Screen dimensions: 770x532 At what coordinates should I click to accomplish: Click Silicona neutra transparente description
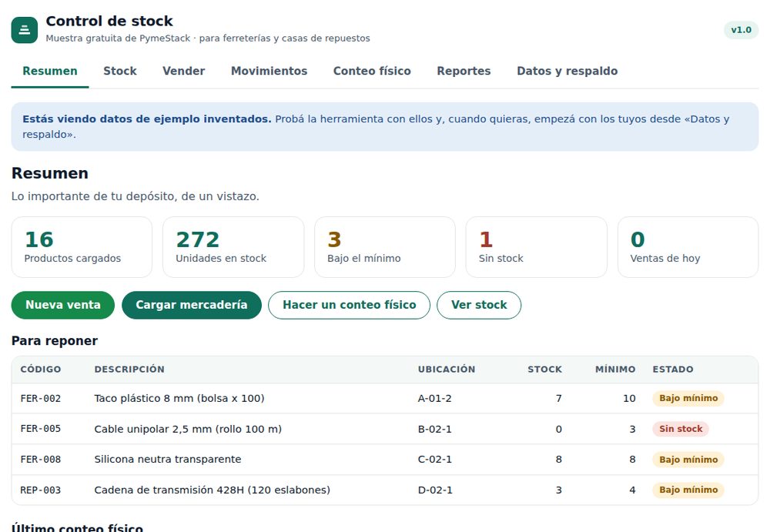167,460
